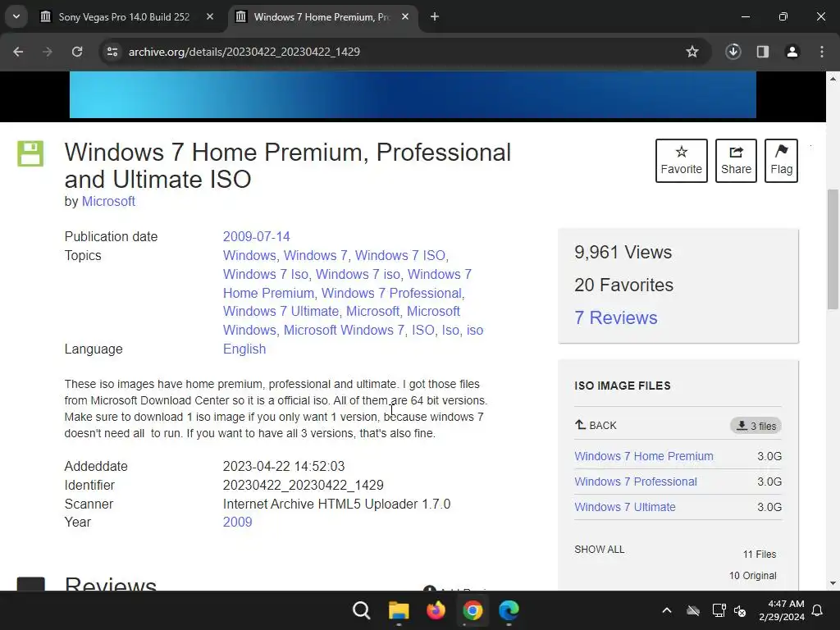Screen dimensions: 840x630
Task: Open Microsoft Edge from taskbar
Action: coord(509,610)
